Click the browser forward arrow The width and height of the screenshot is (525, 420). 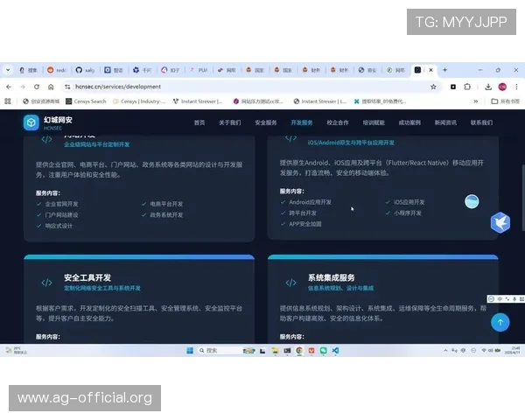tap(23, 87)
